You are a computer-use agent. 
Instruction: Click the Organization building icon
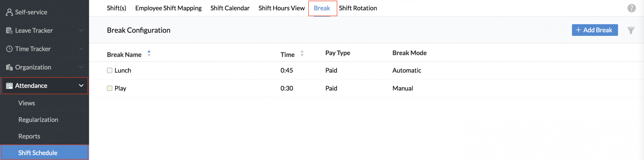9,67
